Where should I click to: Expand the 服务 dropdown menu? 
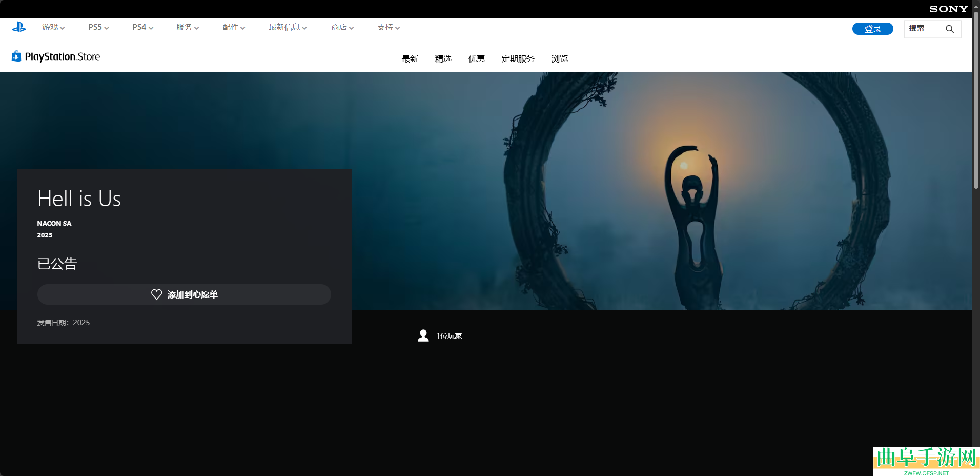click(x=188, y=27)
